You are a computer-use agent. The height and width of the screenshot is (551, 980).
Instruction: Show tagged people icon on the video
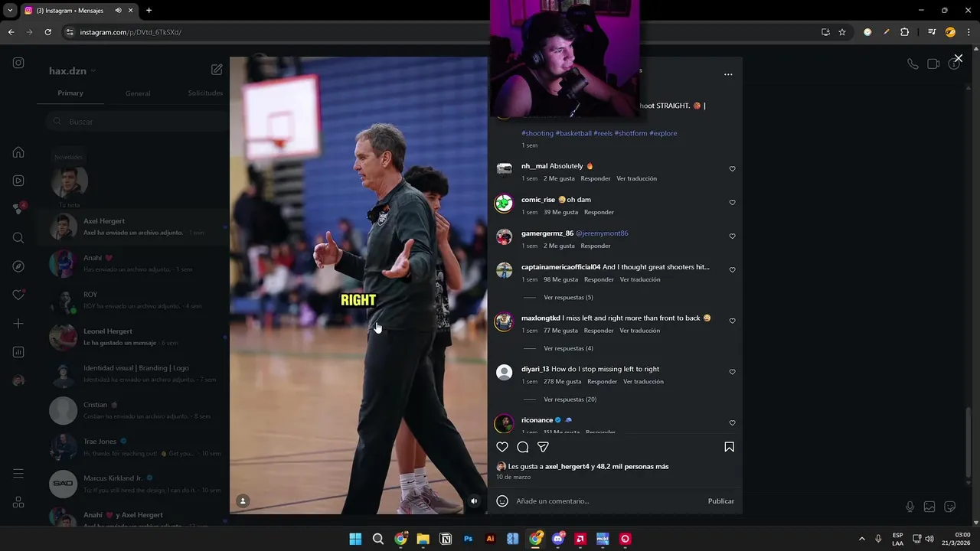(243, 501)
